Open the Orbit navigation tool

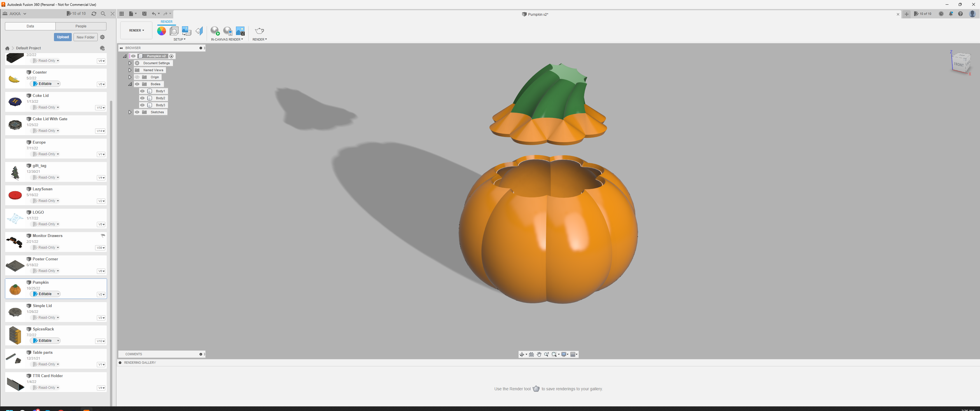tap(522, 355)
